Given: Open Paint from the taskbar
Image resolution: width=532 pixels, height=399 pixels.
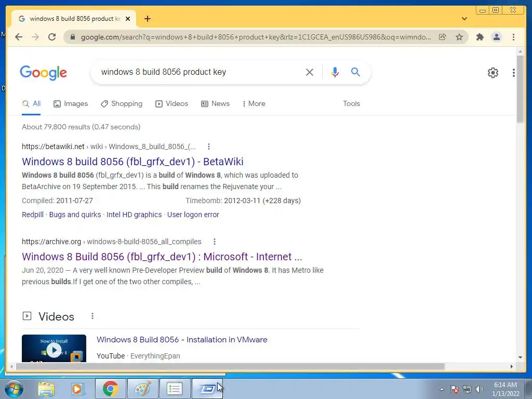Looking at the screenshot, I should pos(142,389).
